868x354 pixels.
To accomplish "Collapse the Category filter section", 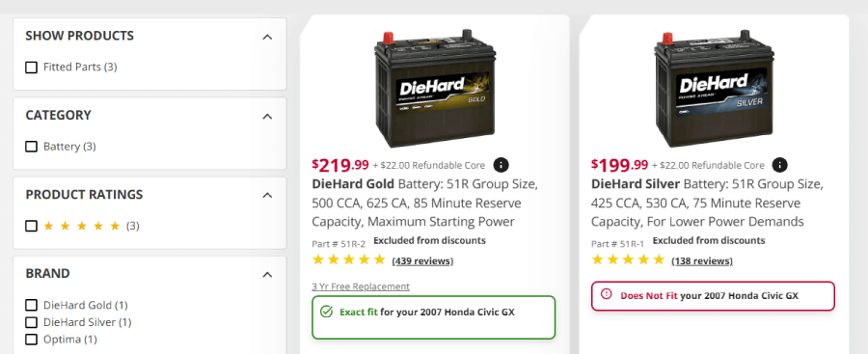I will pos(267,117).
